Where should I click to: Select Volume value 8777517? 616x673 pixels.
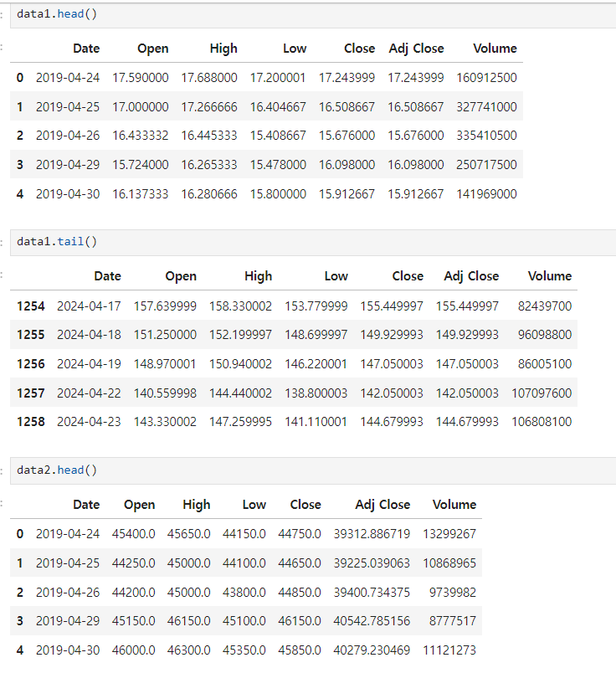[453, 621]
